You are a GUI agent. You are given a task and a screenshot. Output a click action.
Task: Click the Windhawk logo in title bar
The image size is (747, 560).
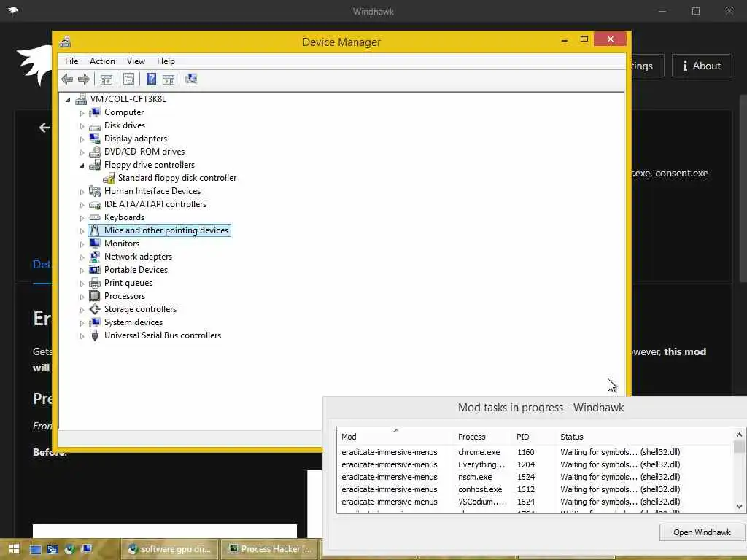[13, 10]
